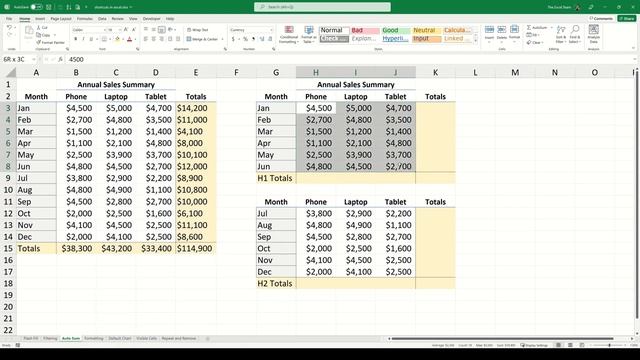
Task: Toggle Align Left
Action: pos(146,39)
